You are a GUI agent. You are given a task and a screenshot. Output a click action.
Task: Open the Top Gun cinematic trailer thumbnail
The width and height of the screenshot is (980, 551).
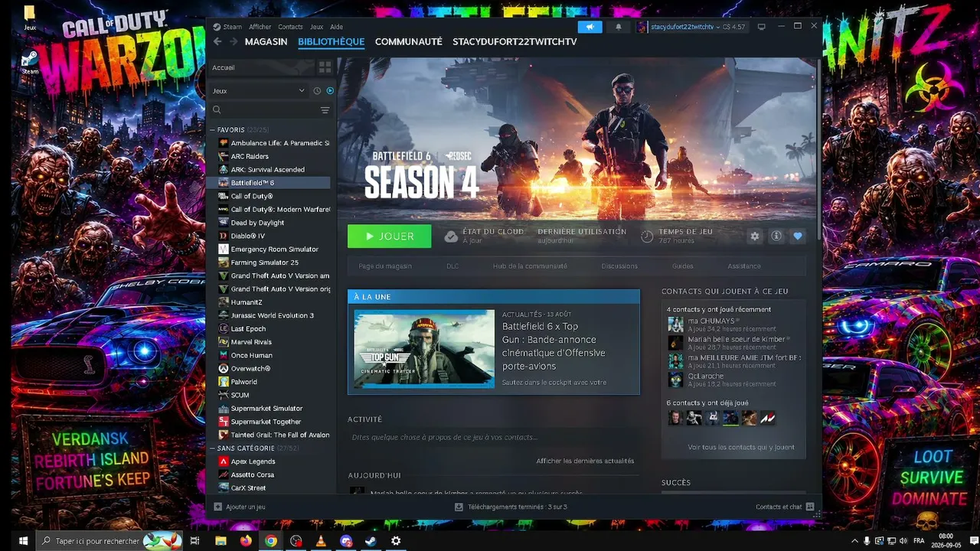pyautogui.click(x=424, y=349)
